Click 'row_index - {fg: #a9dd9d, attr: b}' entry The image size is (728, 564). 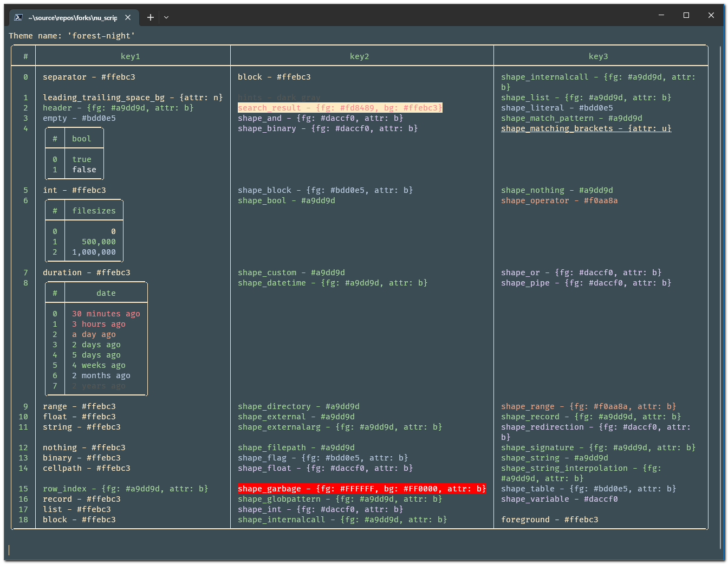pyautogui.click(x=126, y=489)
